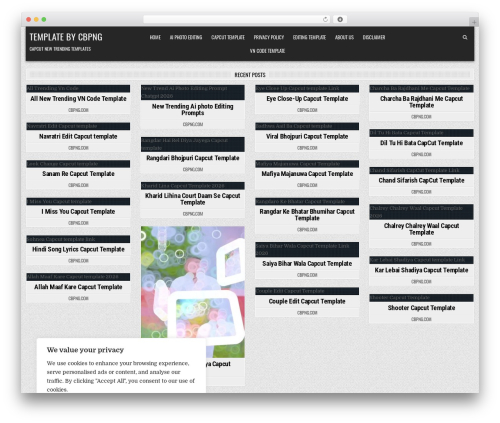The image size is (500, 423).
Task: Click the We value your privacy heading
Action: (85, 350)
